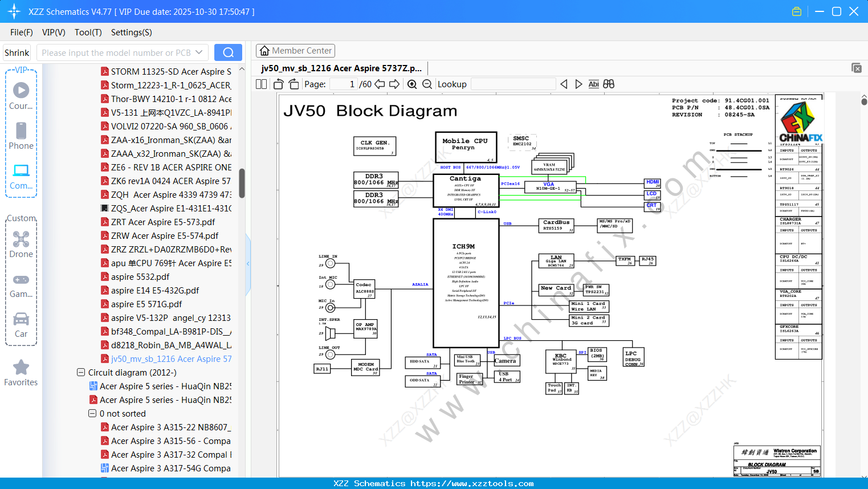Open the model number dropdown arrow
The image size is (868, 489).
tap(199, 52)
